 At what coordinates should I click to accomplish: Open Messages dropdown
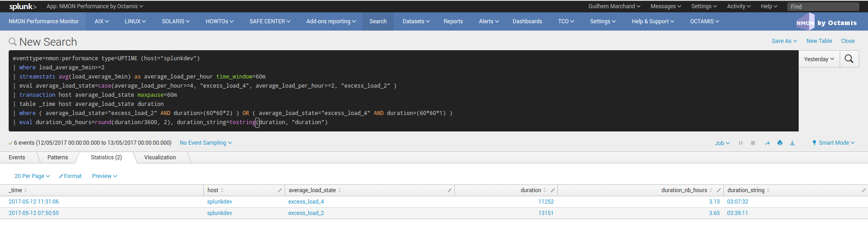point(665,6)
